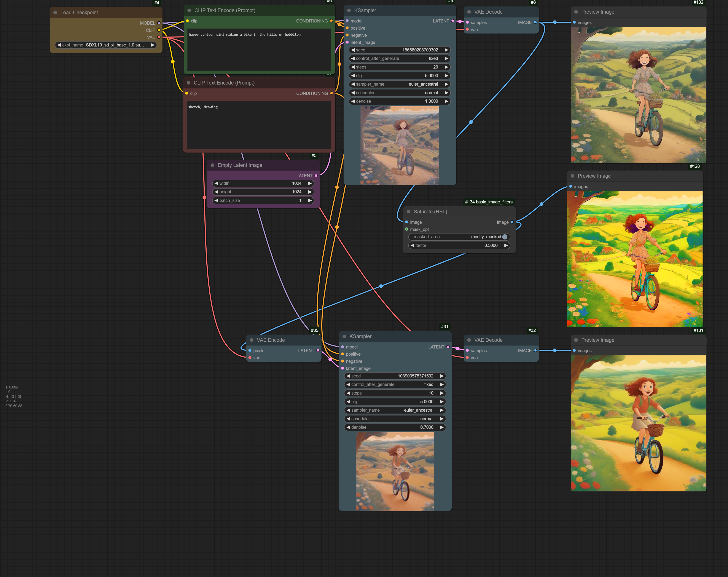The height and width of the screenshot is (577, 728).
Task: Click the CLIP output socket on Load Checkpoint
Action: pos(159,30)
